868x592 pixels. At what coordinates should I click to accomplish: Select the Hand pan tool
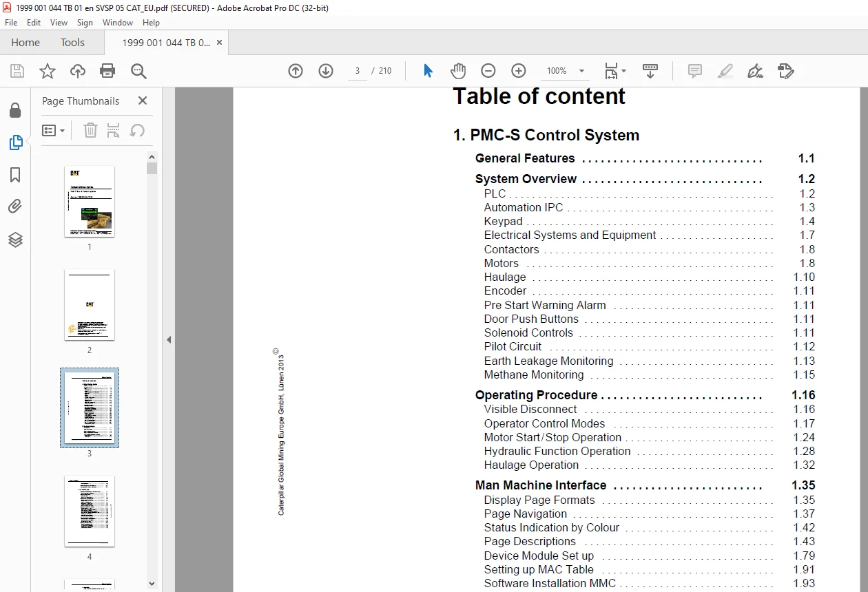pyautogui.click(x=458, y=71)
